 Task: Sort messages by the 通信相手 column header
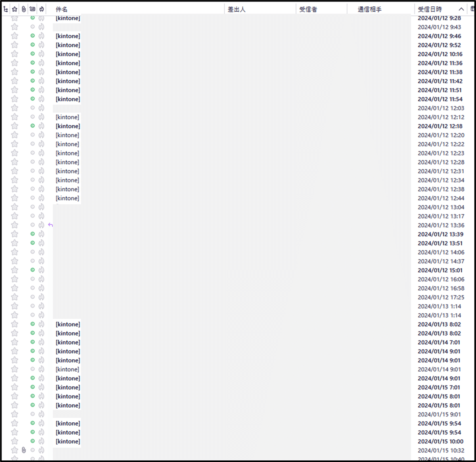370,9
